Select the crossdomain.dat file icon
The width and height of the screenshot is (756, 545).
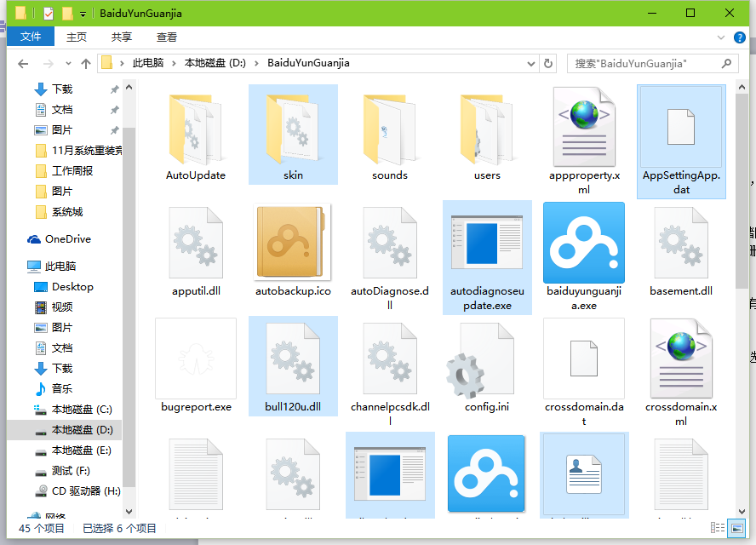pyautogui.click(x=584, y=359)
